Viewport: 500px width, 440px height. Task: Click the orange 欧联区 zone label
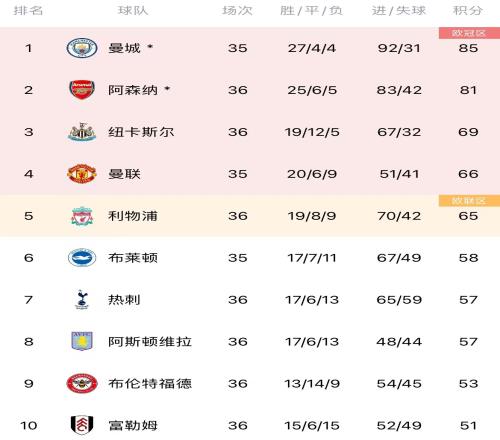469,201
